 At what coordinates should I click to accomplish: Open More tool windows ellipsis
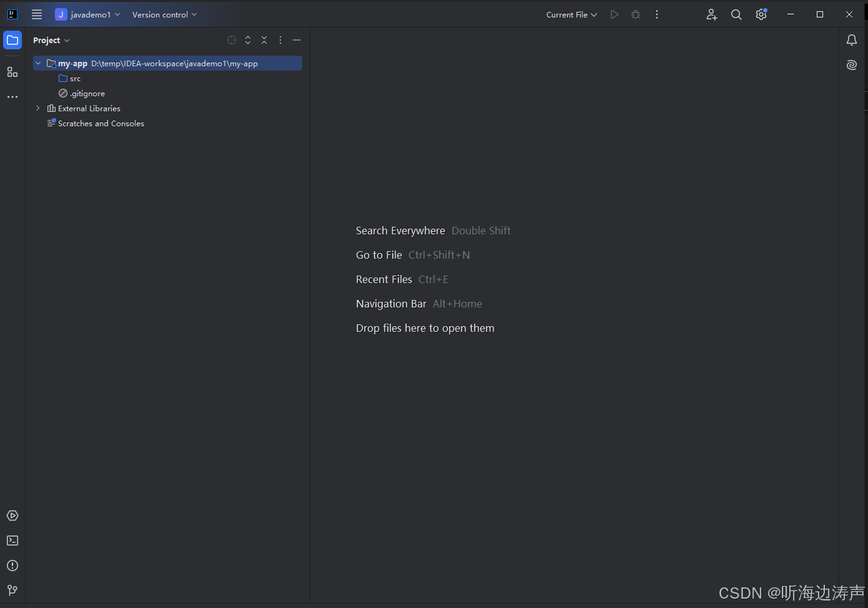tap(12, 97)
